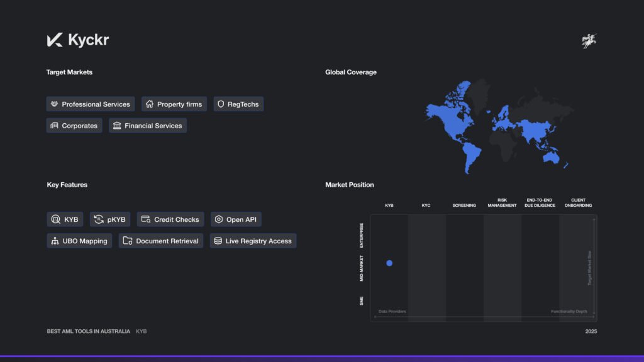
Task: Click the Market Position heading
Action: (350, 185)
